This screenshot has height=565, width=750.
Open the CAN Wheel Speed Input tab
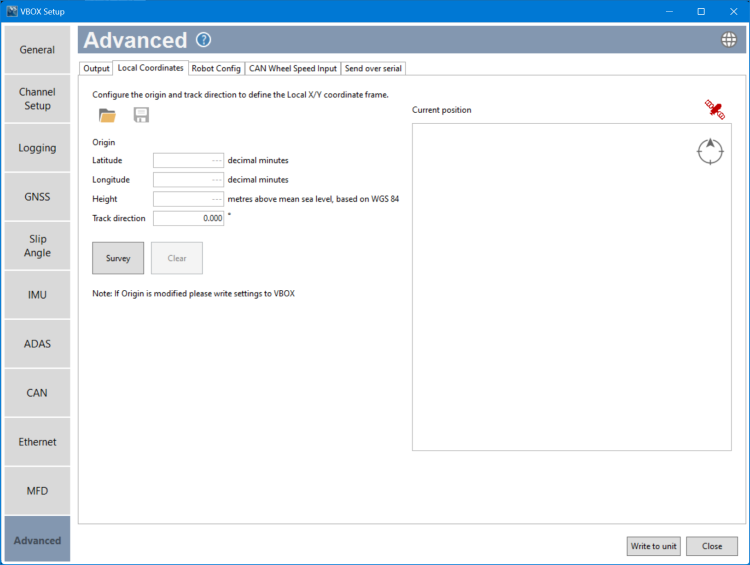pos(293,68)
